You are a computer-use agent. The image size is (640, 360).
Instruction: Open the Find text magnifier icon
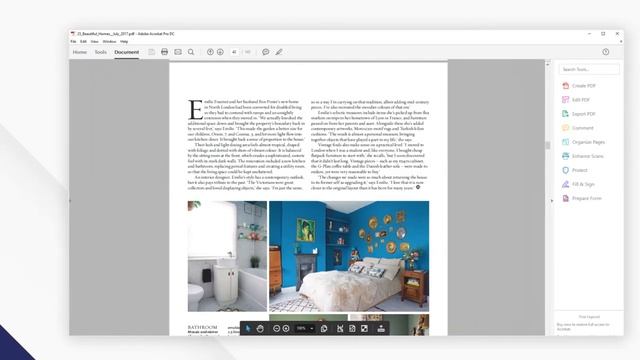[x=191, y=52]
